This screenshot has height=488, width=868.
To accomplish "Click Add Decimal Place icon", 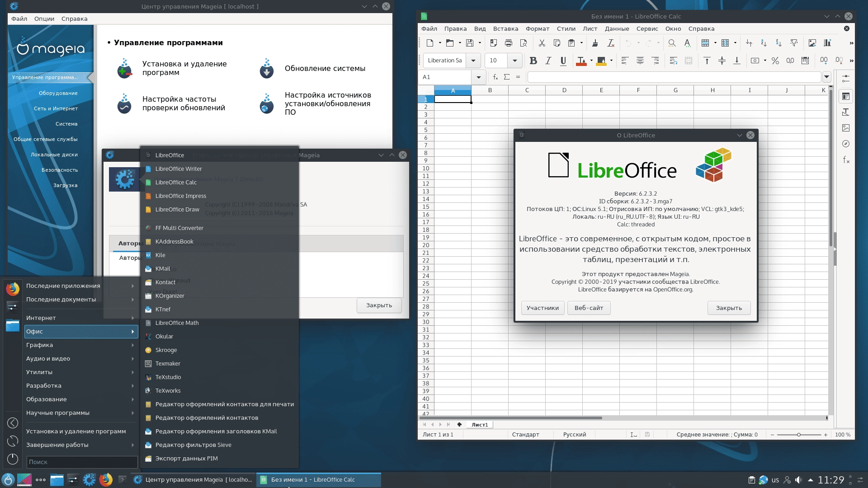I will coord(824,61).
